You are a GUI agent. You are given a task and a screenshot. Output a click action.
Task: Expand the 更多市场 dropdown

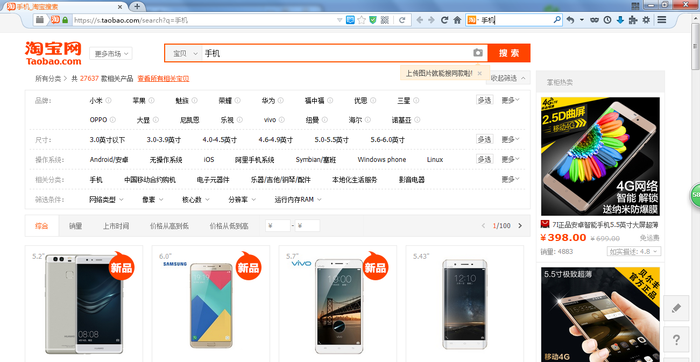click(x=111, y=54)
